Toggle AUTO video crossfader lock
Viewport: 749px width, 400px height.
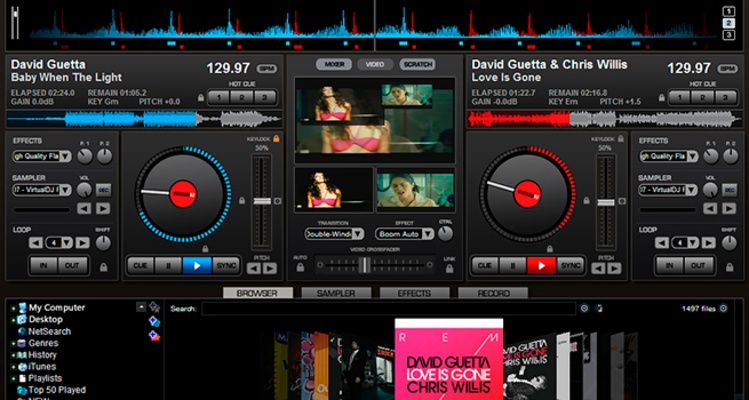point(300,268)
